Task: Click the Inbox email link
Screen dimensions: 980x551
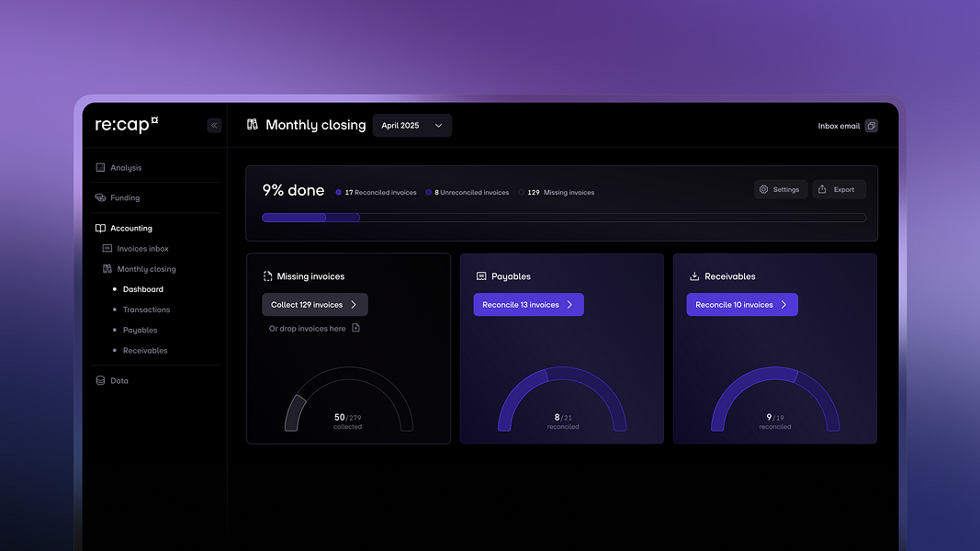Action: point(839,126)
